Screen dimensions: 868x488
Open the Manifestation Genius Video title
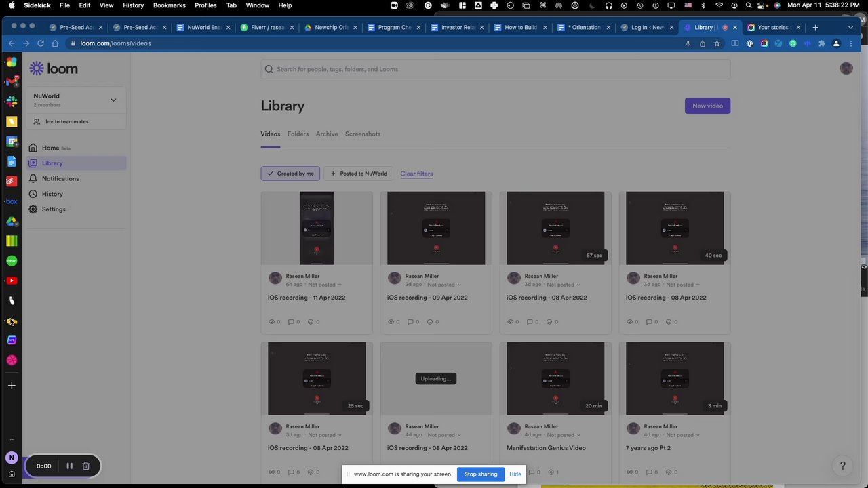pyautogui.click(x=546, y=448)
